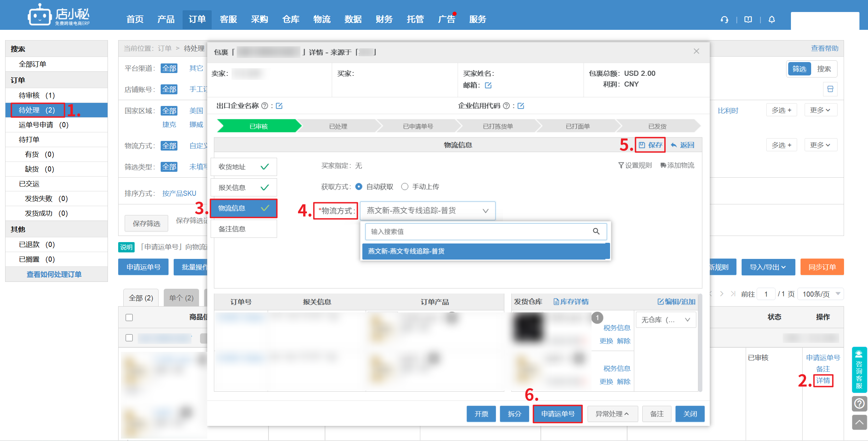This screenshot has height=441, width=868.
Task: Open the 无仓库 warehouse dropdown
Action: pos(666,320)
